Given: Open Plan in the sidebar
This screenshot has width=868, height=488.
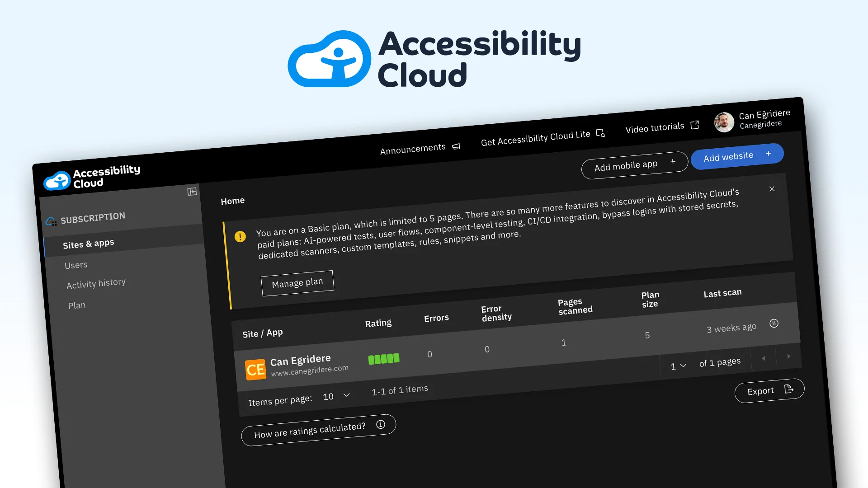Looking at the screenshot, I should click(x=77, y=305).
